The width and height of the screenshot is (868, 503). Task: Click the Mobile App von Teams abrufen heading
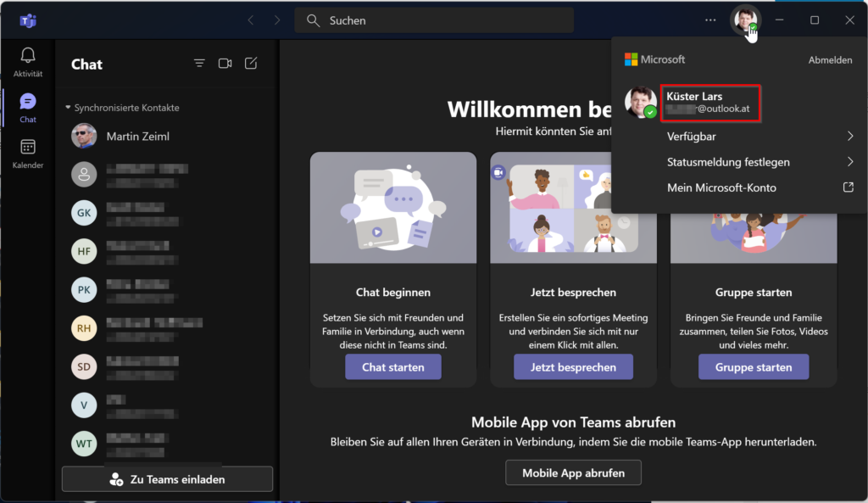[x=573, y=422]
